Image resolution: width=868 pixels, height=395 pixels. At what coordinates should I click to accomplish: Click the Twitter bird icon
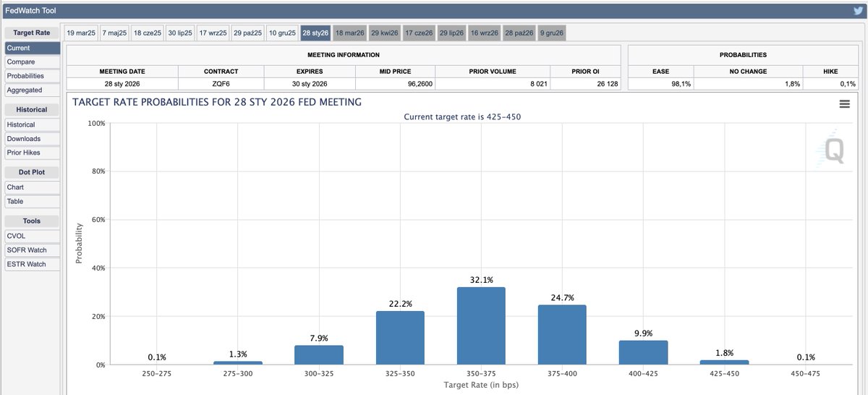coord(857,10)
